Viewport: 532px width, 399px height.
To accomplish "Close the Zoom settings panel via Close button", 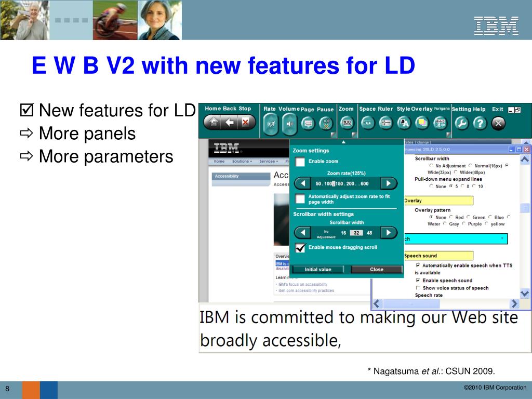I will click(377, 270).
